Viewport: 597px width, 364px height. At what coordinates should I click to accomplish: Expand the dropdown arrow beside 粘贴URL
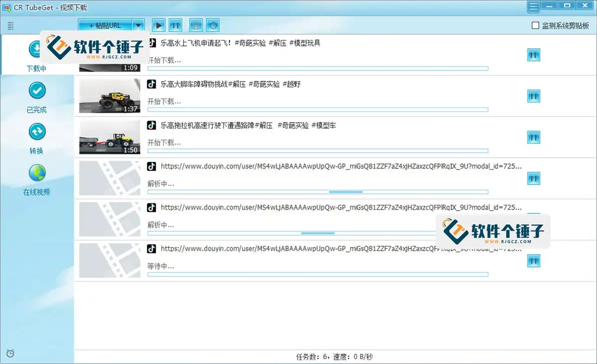(138, 25)
